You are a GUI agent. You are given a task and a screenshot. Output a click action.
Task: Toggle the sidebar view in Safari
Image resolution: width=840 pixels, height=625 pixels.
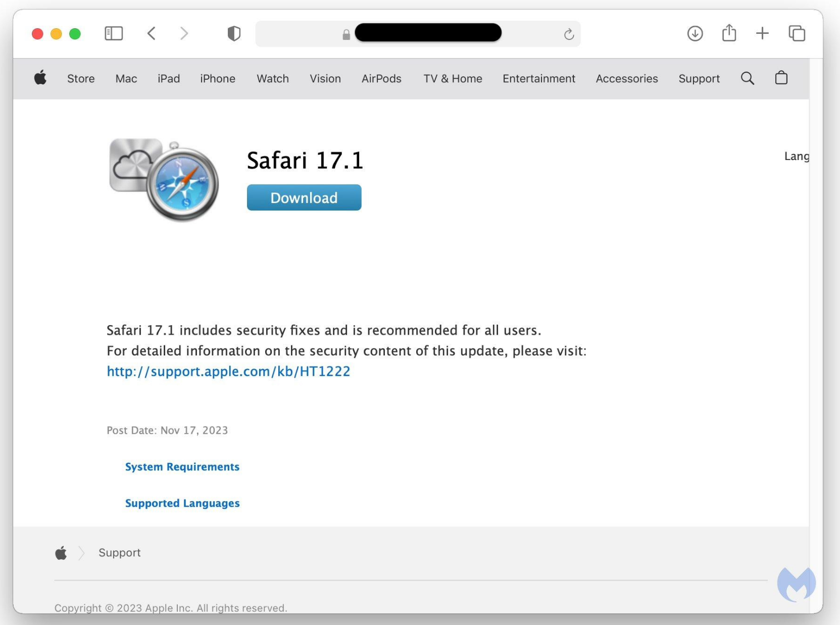(114, 33)
